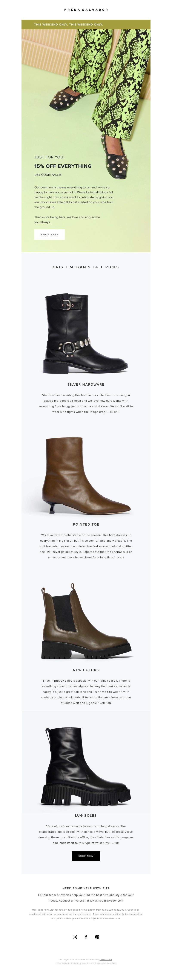The image size is (172, 980).
Task: Click the Unsubscribe link in footer
Action: (106, 959)
